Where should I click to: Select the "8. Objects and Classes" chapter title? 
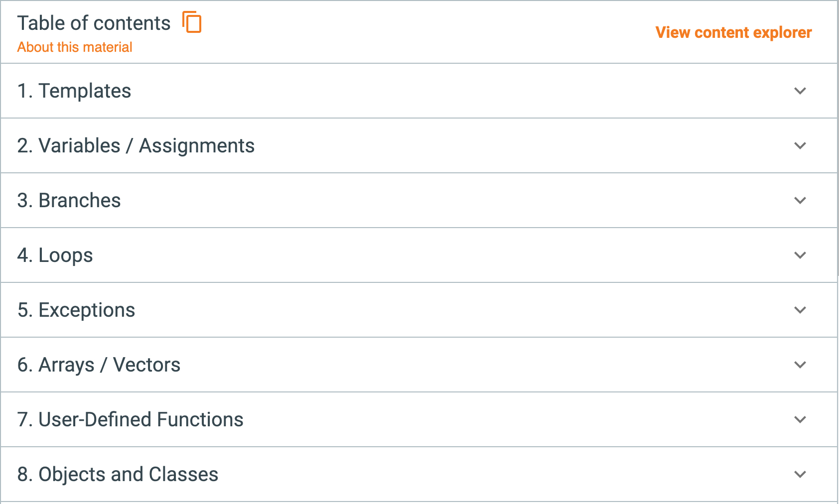[118, 475]
